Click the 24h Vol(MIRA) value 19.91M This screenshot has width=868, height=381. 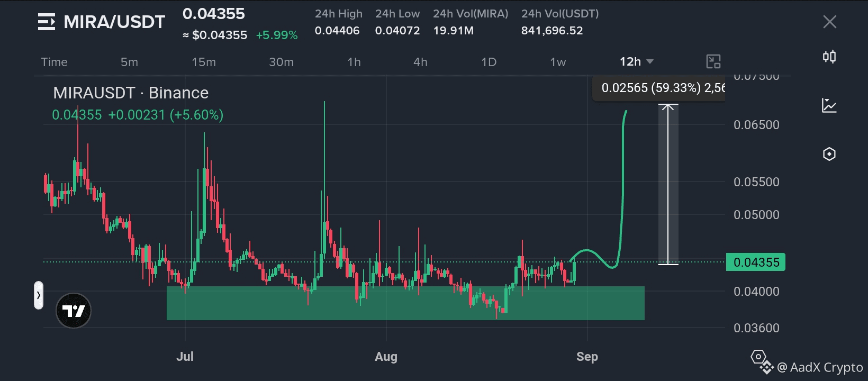[x=454, y=31]
